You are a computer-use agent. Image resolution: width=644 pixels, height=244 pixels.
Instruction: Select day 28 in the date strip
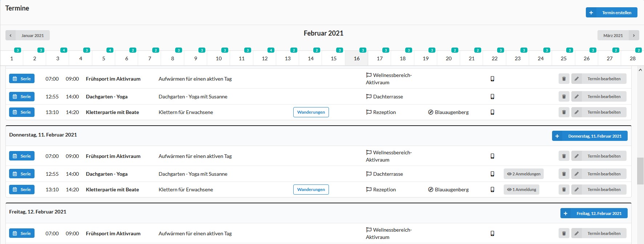(x=632, y=58)
